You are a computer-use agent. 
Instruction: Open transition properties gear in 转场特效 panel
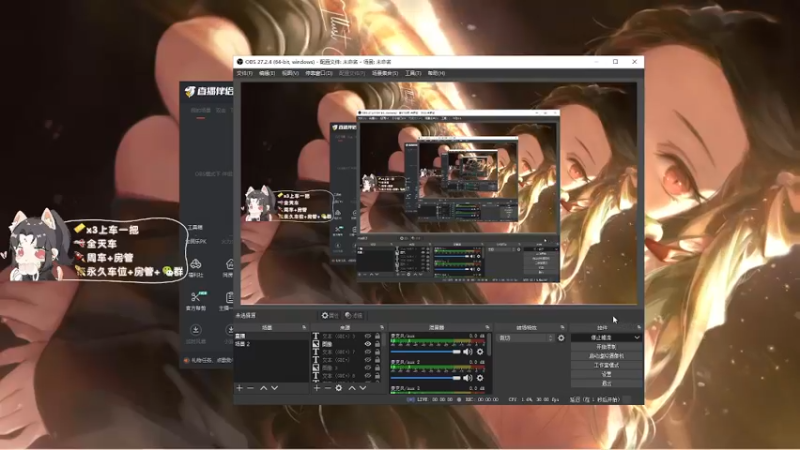(x=561, y=338)
